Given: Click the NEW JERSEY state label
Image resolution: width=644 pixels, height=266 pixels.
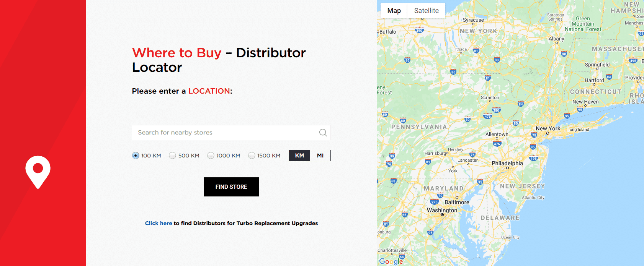Looking at the screenshot, I should click(x=522, y=186).
